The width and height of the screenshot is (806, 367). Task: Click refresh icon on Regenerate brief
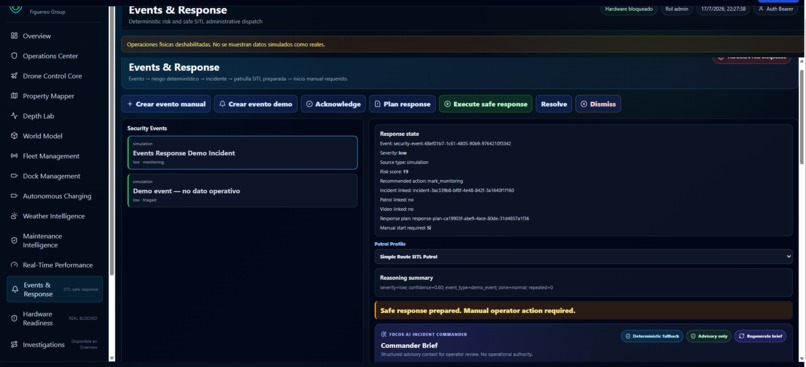(741, 336)
